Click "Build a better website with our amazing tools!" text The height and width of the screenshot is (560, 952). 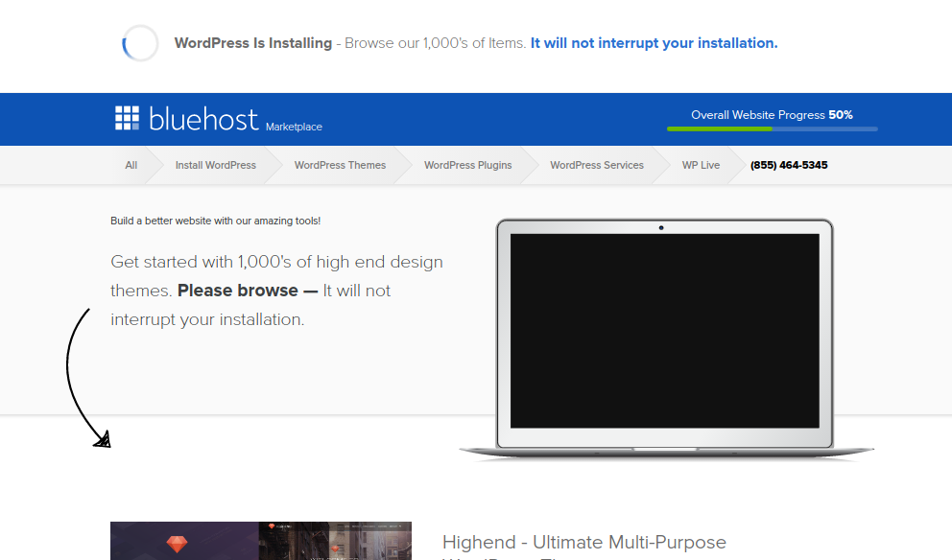click(216, 221)
